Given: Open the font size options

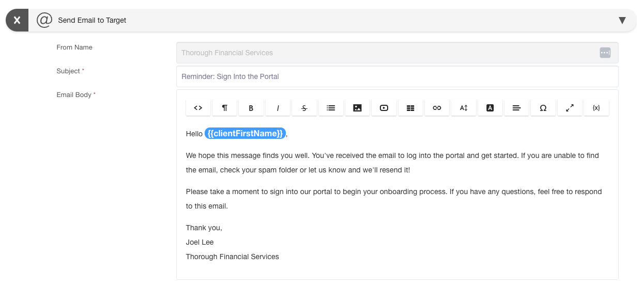Looking at the screenshot, I should [464, 108].
